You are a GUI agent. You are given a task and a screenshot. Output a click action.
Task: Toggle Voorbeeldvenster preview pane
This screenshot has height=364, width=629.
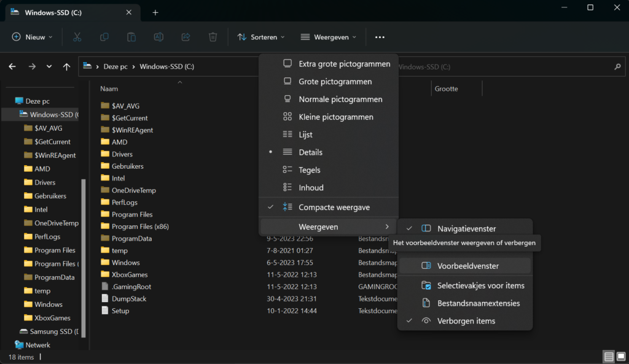pyautogui.click(x=465, y=266)
